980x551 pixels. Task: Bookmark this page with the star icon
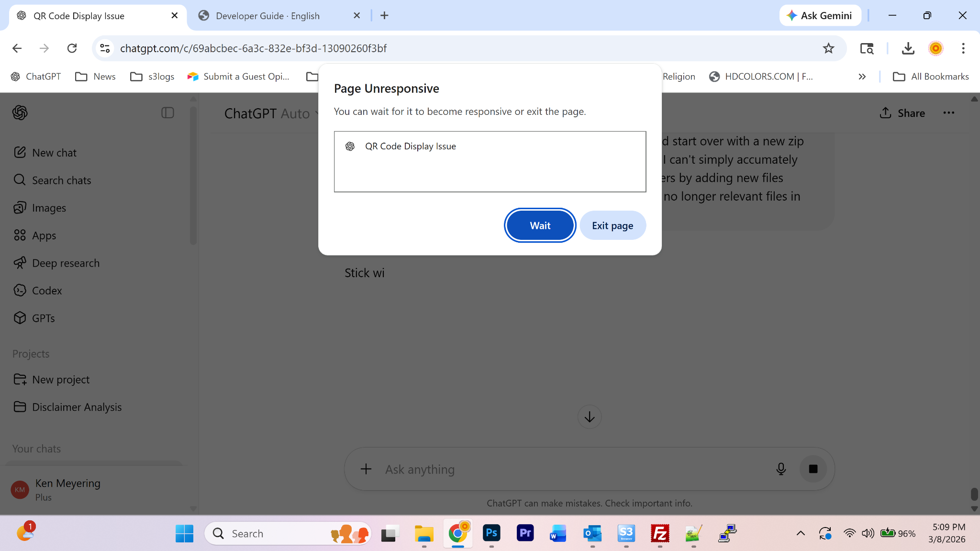[828, 48]
